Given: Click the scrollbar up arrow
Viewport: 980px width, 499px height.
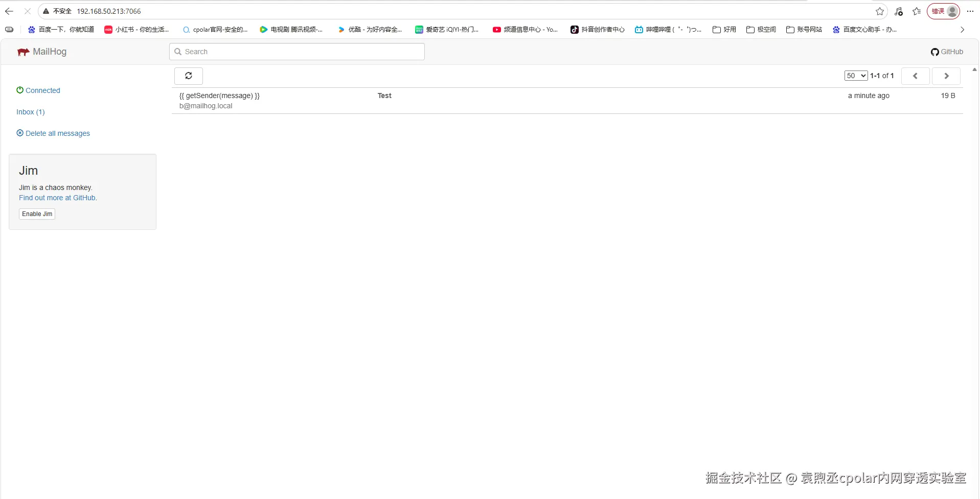Looking at the screenshot, I should pos(974,69).
